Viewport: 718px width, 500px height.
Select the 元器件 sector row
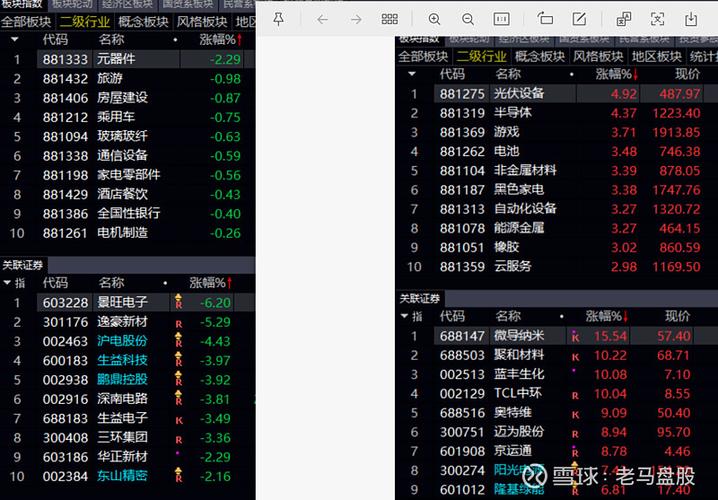point(128,59)
